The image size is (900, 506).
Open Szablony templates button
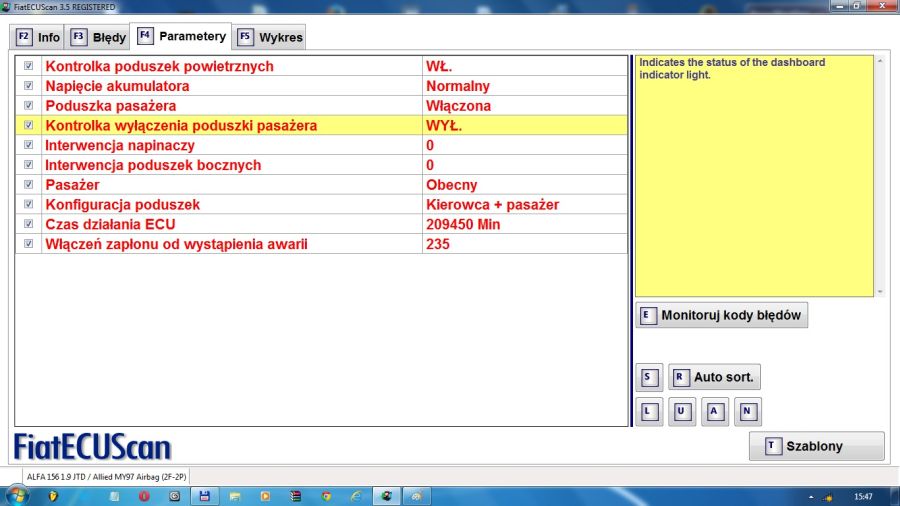[x=816, y=446]
